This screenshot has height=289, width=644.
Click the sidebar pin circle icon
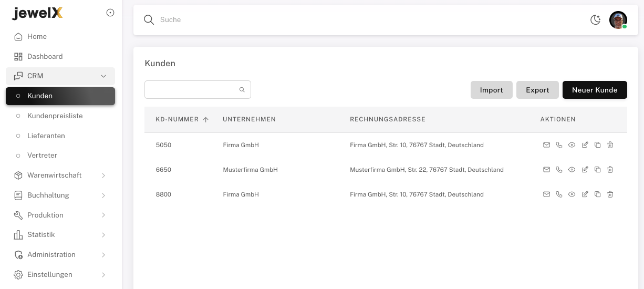(x=110, y=13)
